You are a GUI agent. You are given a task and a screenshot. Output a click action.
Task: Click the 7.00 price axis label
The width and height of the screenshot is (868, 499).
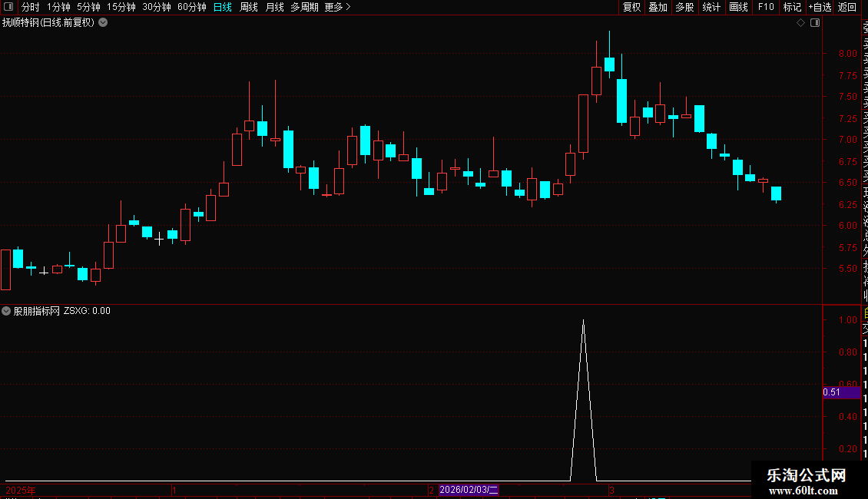coord(847,140)
